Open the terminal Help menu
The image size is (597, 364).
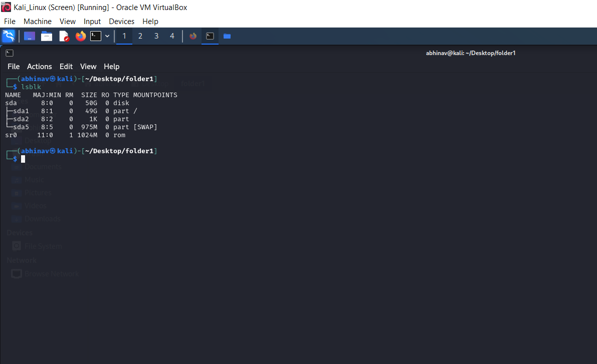pyautogui.click(x=112, y=67)
